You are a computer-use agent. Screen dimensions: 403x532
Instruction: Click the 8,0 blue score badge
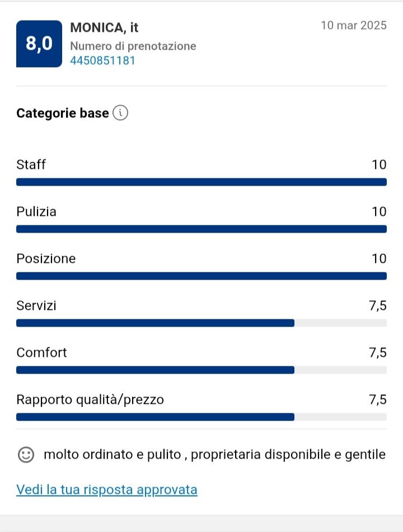(39, 44)
